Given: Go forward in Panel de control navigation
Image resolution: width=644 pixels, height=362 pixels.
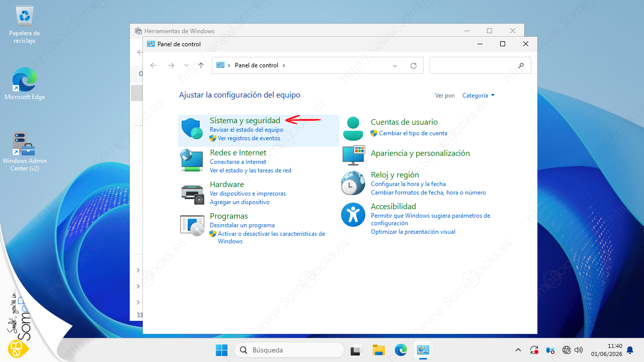Looking at the screenshot, I should (171, 65).
